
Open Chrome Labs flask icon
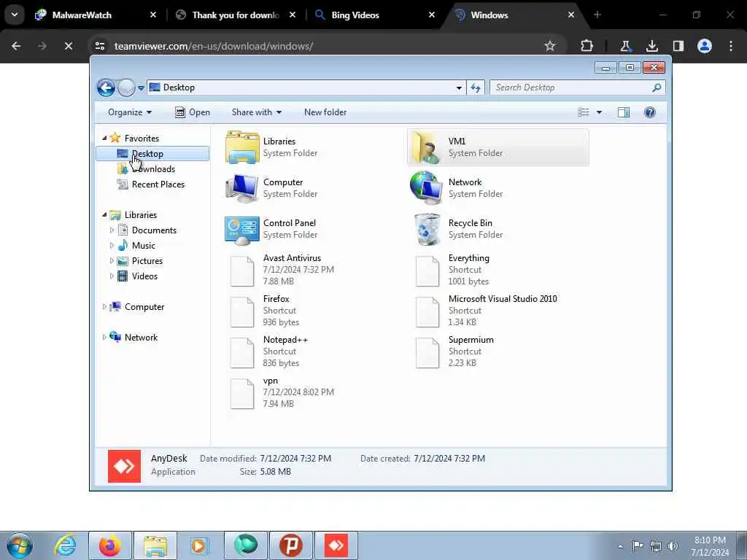[625, 46]
